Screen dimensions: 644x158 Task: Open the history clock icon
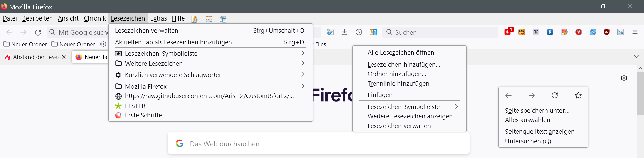click(359, 32)
